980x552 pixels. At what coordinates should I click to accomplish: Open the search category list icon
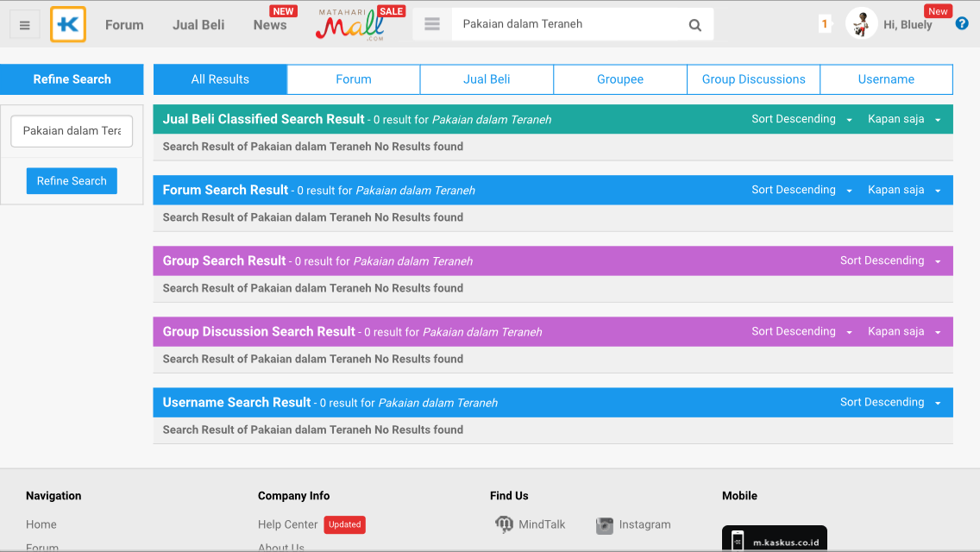point(432,24)
